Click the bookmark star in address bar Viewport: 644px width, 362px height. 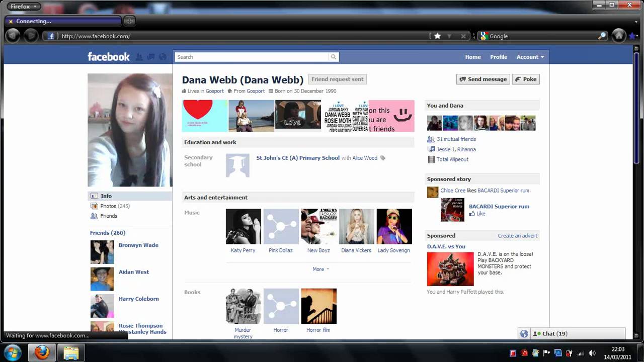(437, 36)
